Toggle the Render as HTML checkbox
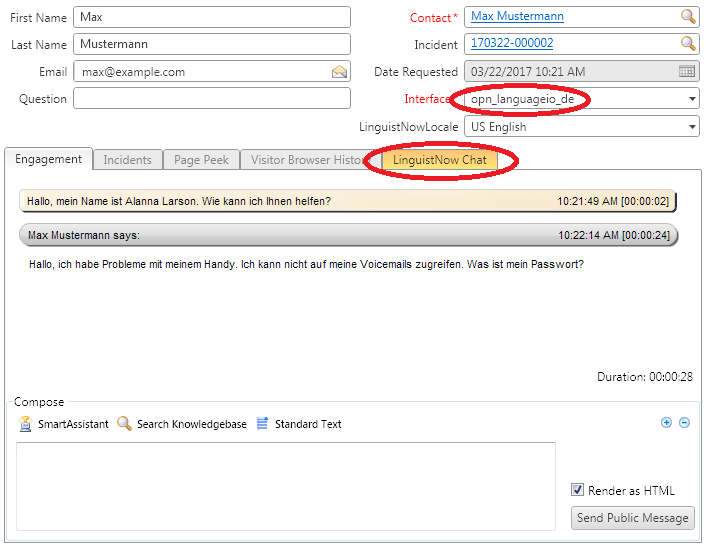The image size is (706, 547). pos(578,490)
